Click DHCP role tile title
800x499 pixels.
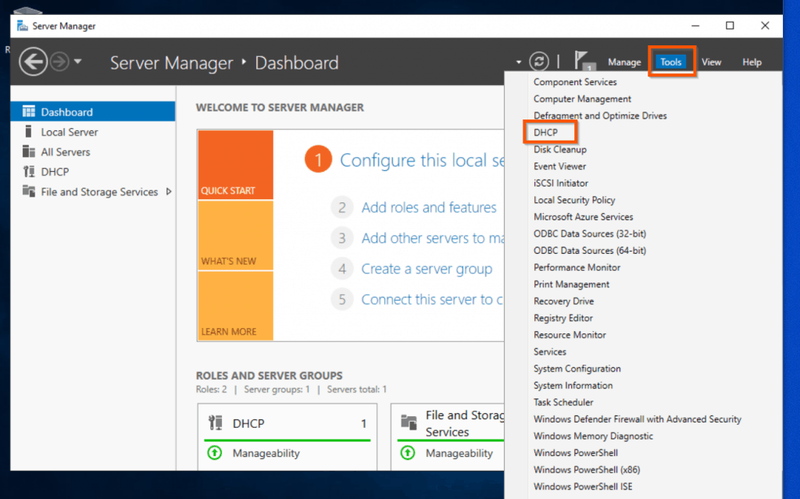click(x=248, y=423)
